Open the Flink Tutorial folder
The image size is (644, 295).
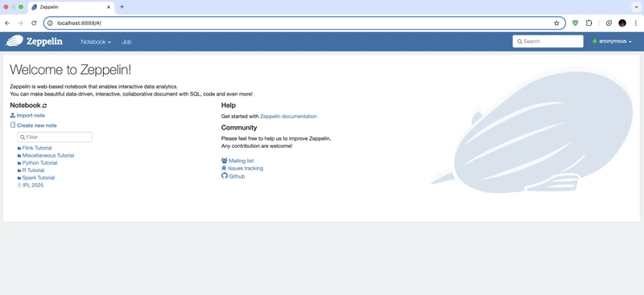click(37, 148)
